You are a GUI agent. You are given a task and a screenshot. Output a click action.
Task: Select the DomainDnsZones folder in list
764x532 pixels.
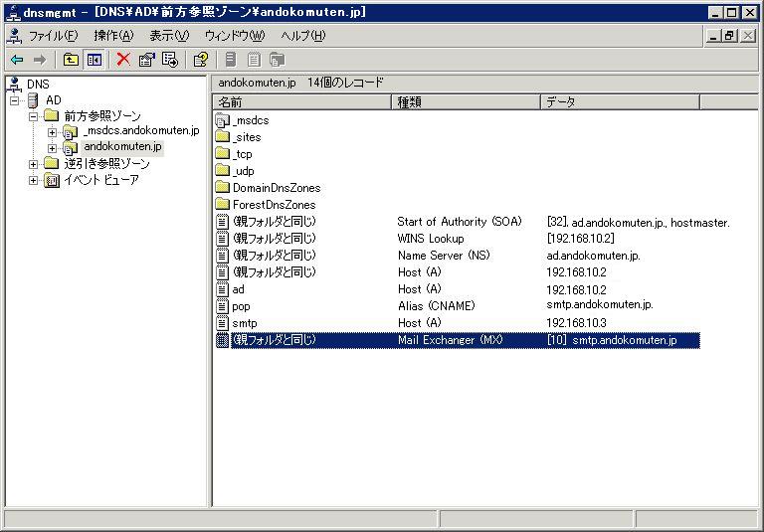coord(274,188)
